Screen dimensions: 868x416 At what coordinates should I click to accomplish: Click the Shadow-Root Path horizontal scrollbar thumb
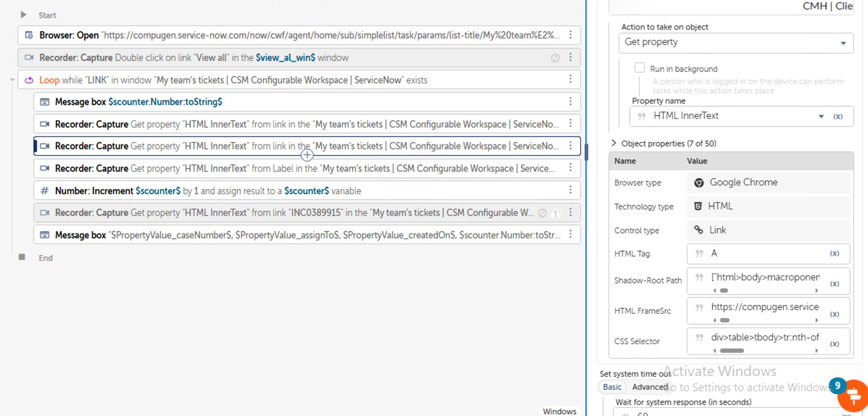[724, 290]
